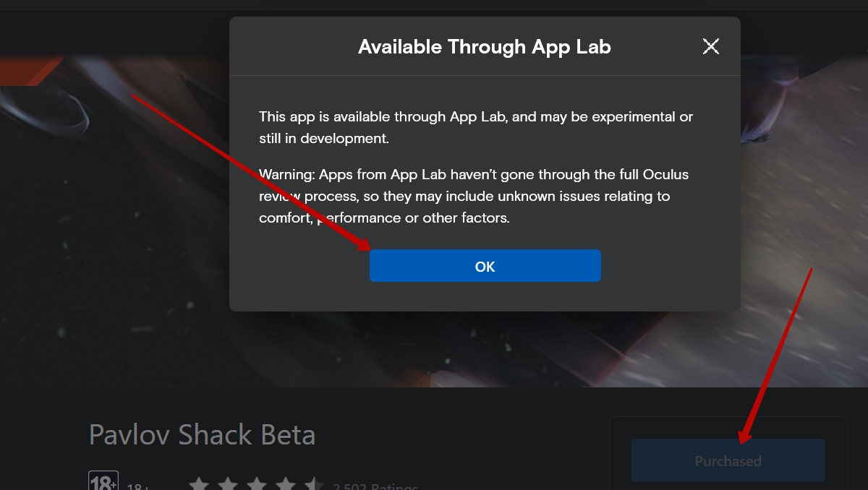Click the Pavlov Shack Beta title
Image resolution: width=868 pixels, height=490 pixels.
[x=202, y=435]
